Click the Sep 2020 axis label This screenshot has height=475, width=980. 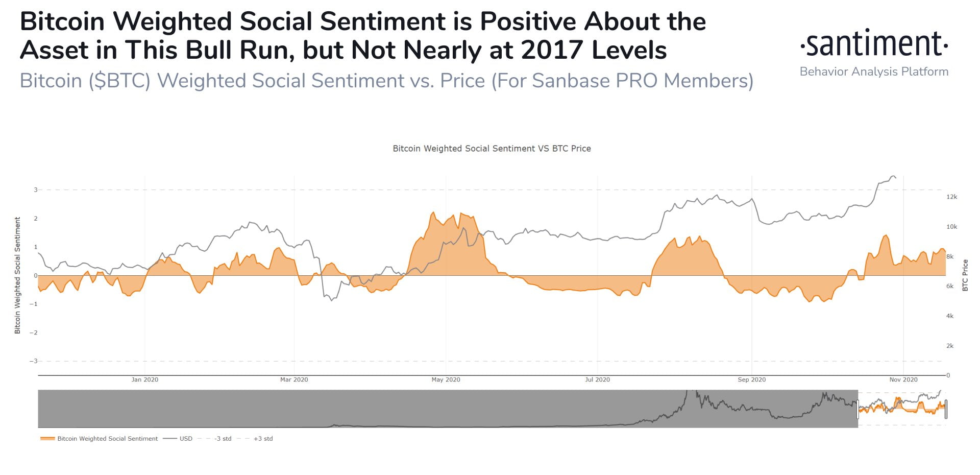[x=751, y=379]
